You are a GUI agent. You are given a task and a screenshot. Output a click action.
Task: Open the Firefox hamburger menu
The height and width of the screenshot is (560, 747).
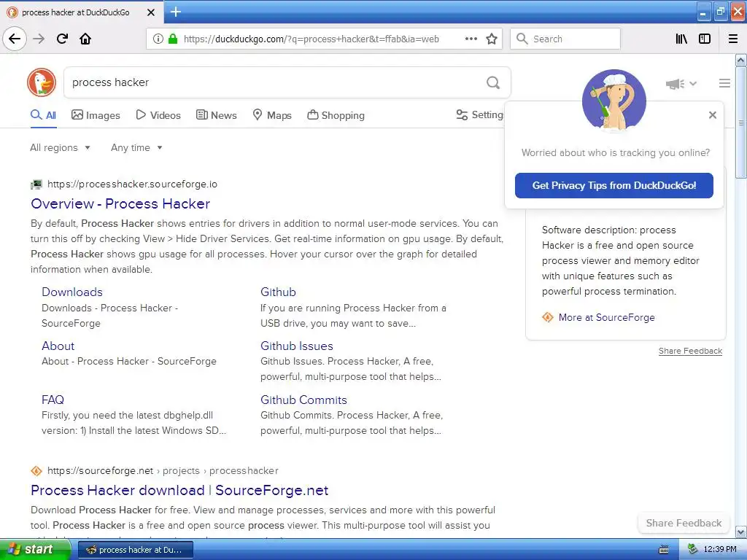tap(733, 39)
